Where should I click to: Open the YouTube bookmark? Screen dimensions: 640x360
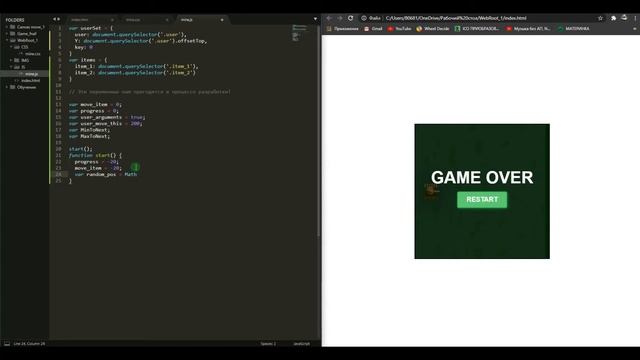click(399, 29)
